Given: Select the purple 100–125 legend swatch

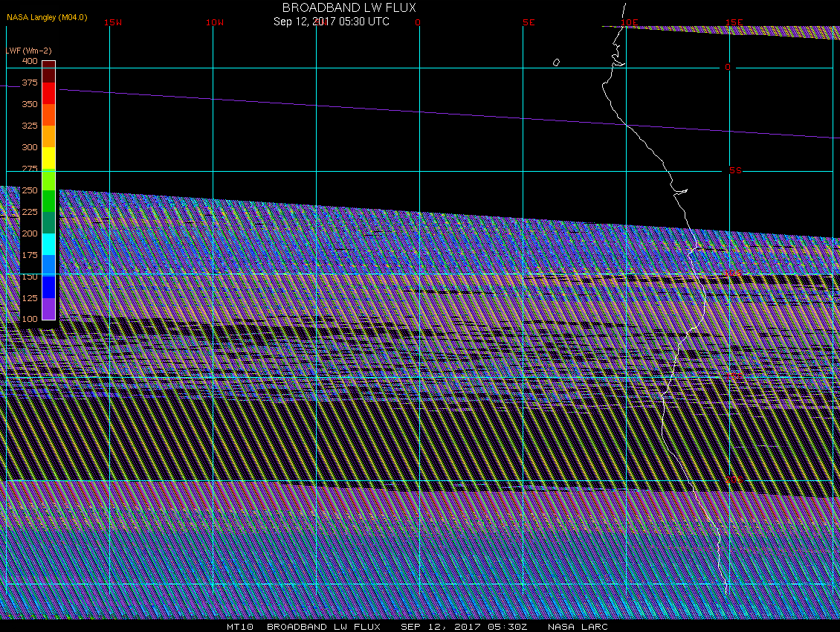Looking at the screenshot, I should pos(49,309).
